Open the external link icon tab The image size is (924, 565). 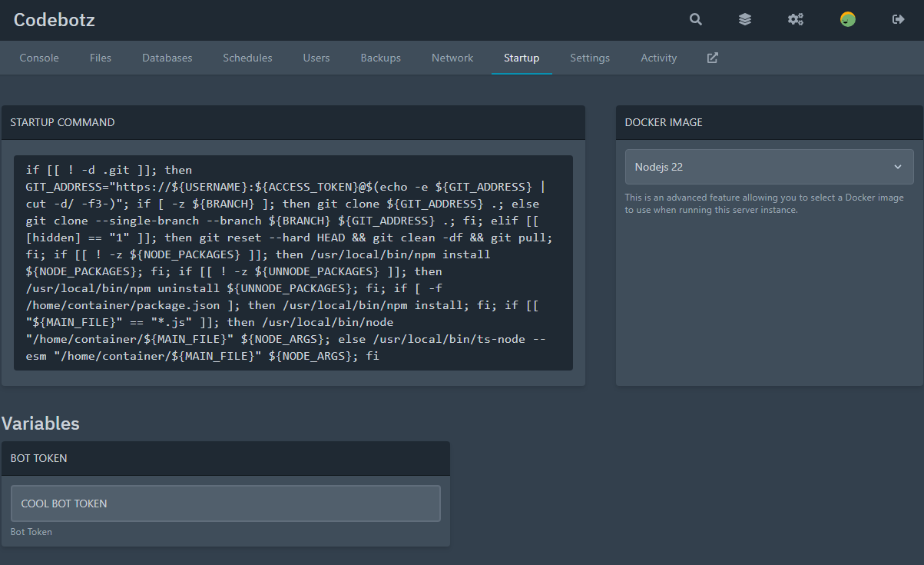click(713, 58)
